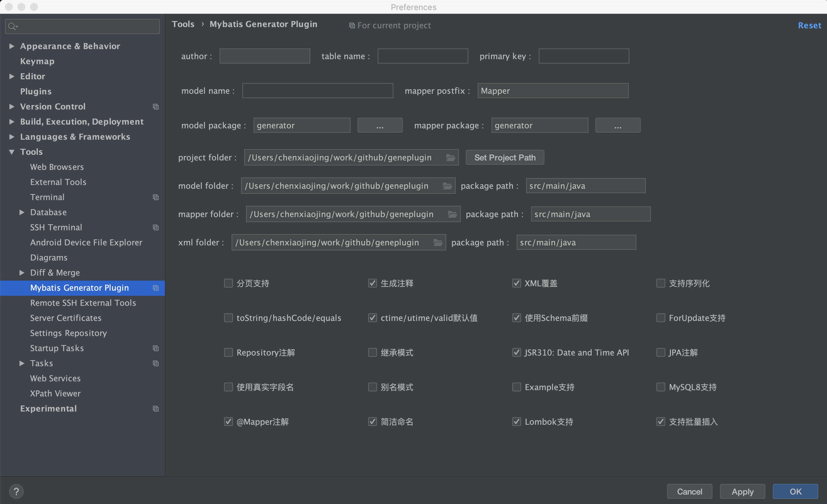The height and width of the screenshot is (504, 827).
Task: Click project-level icon next to Version Control
Action: (156, 107)
